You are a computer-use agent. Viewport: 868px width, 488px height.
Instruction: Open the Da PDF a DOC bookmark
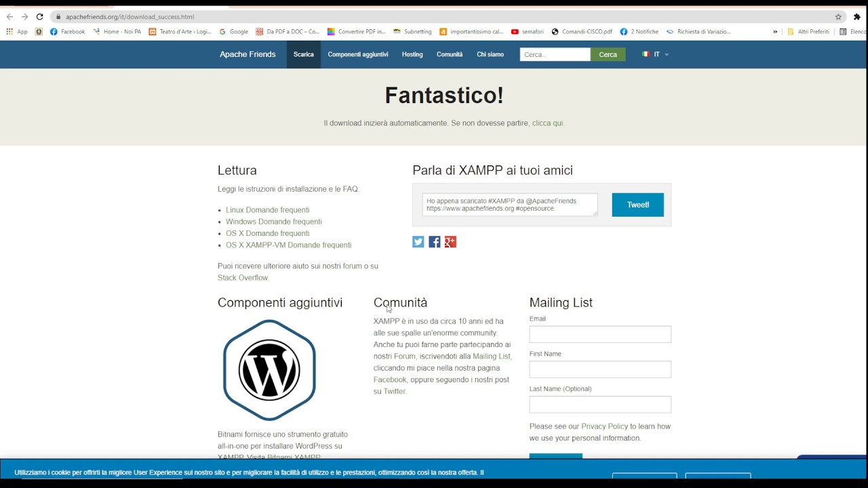coord(288,32)
